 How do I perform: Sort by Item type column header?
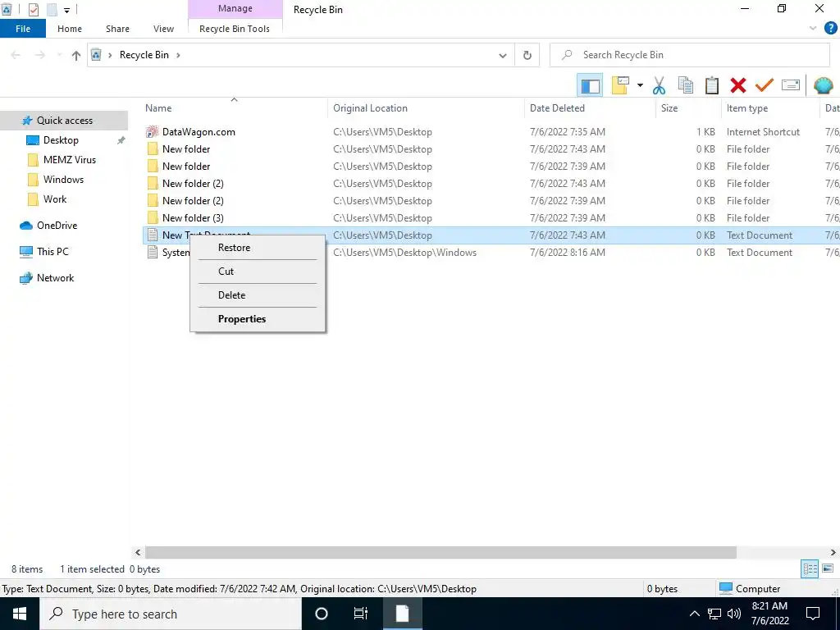pyautogui.click(x=769, y=108)
